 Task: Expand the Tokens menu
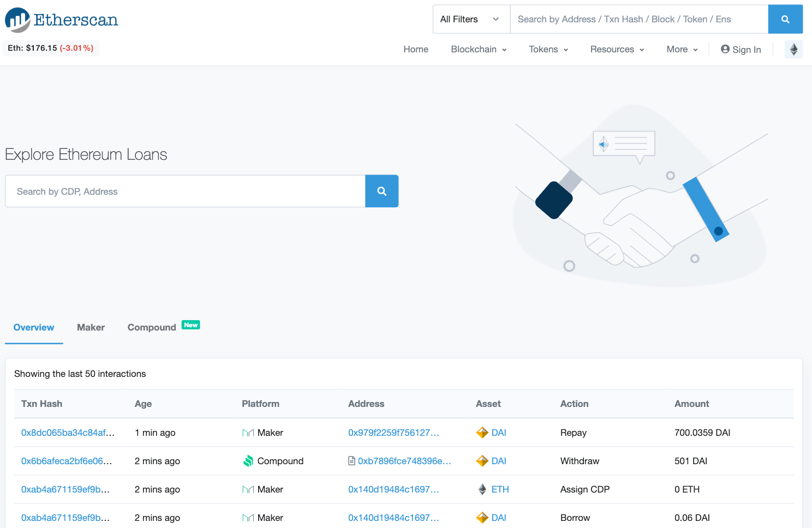pos(548,49)
